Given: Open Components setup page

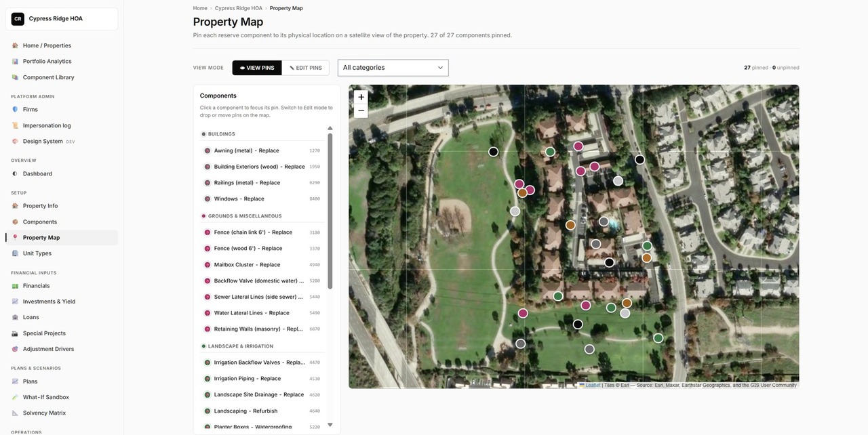Looking at the screenshot, I should click(x=62, y=222).
